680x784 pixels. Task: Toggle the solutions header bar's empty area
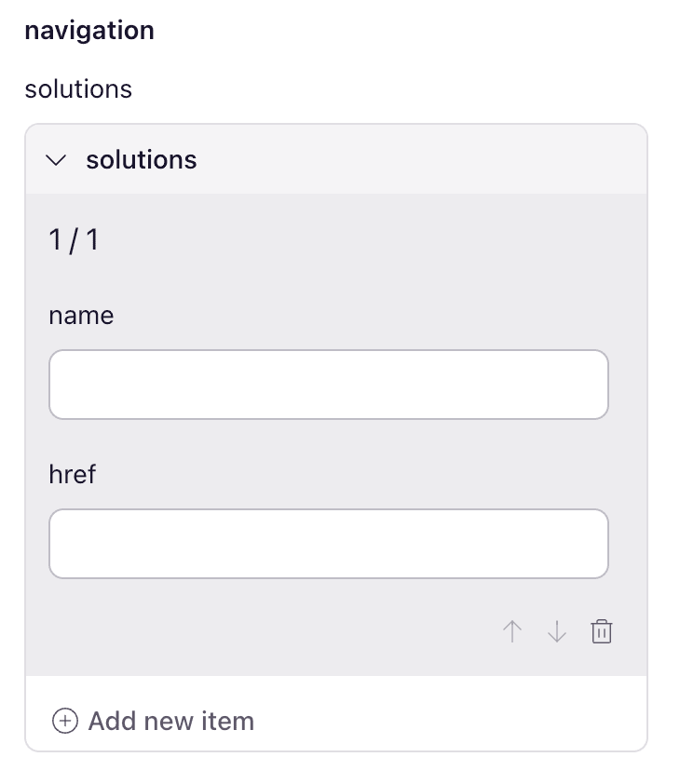420,159
